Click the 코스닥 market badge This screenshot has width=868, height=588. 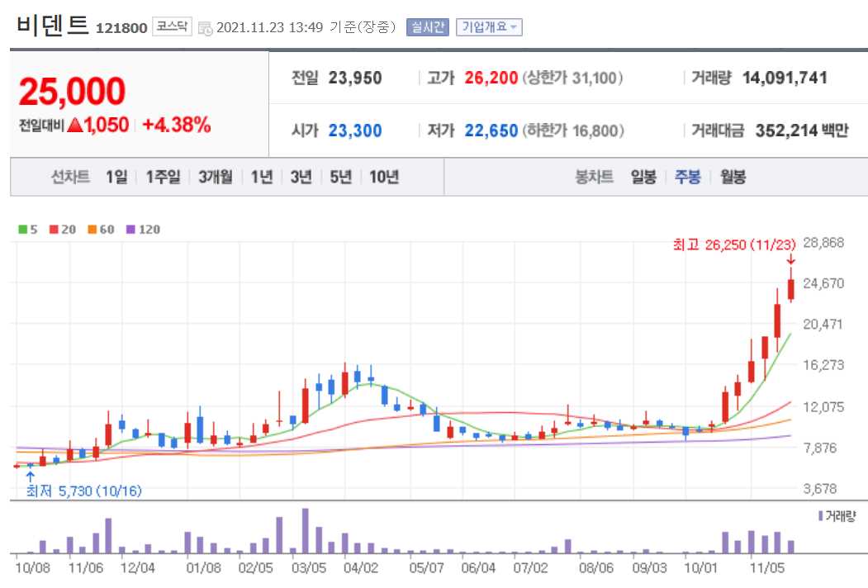[x=173, y=26]
